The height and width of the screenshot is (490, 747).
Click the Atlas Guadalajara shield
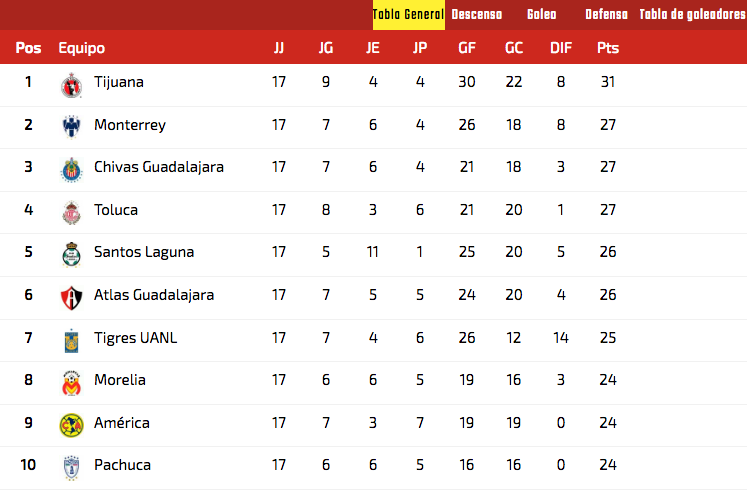click(71, 298)
